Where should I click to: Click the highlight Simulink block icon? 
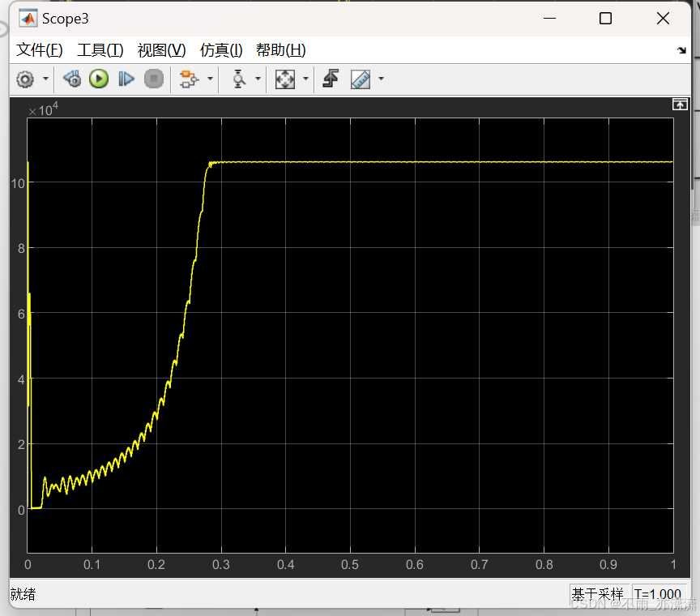tap(72, 79)
